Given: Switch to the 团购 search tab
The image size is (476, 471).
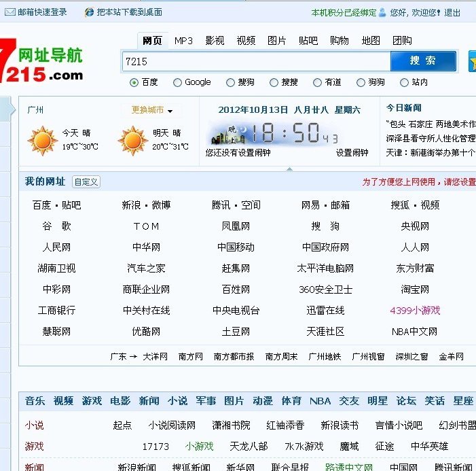Looking at the screenshot, I should [402, 40].
